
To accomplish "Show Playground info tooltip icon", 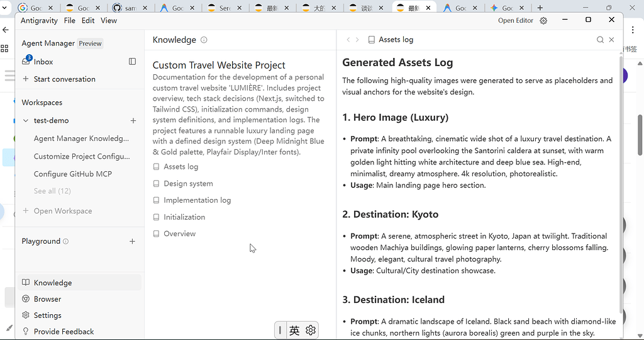I will tap(65, 241).
